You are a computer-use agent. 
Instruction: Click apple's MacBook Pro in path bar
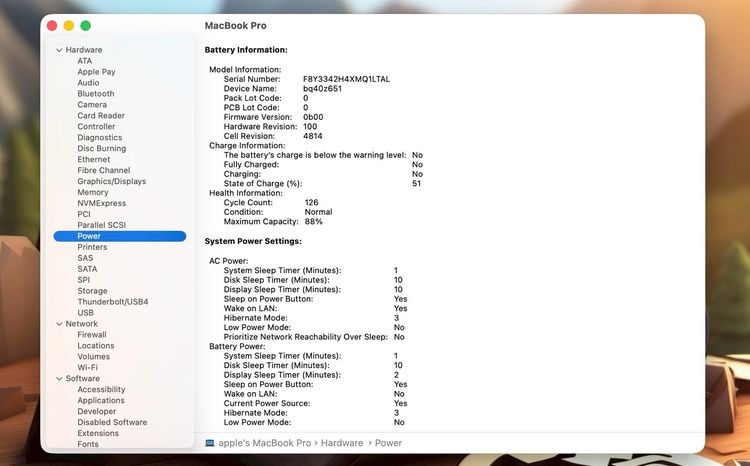265,443
